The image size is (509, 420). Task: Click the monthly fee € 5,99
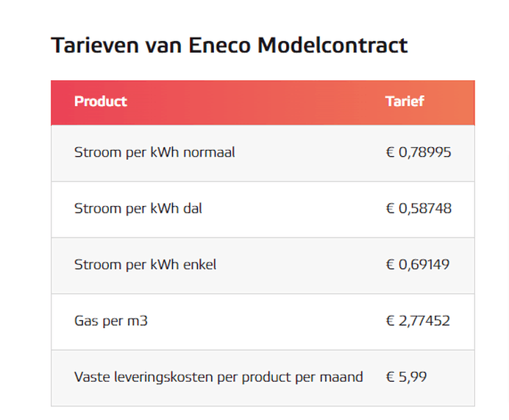click(406, 377)
